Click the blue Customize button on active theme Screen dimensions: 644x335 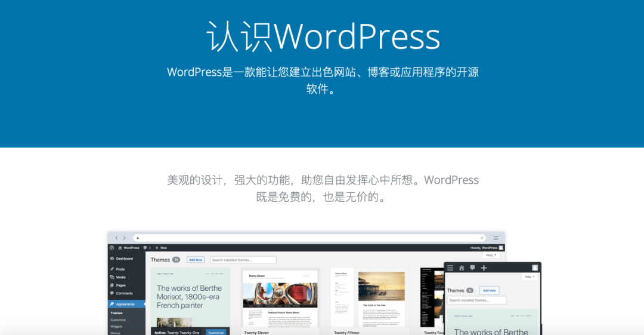pyautogui.click(x=216, y=333)
